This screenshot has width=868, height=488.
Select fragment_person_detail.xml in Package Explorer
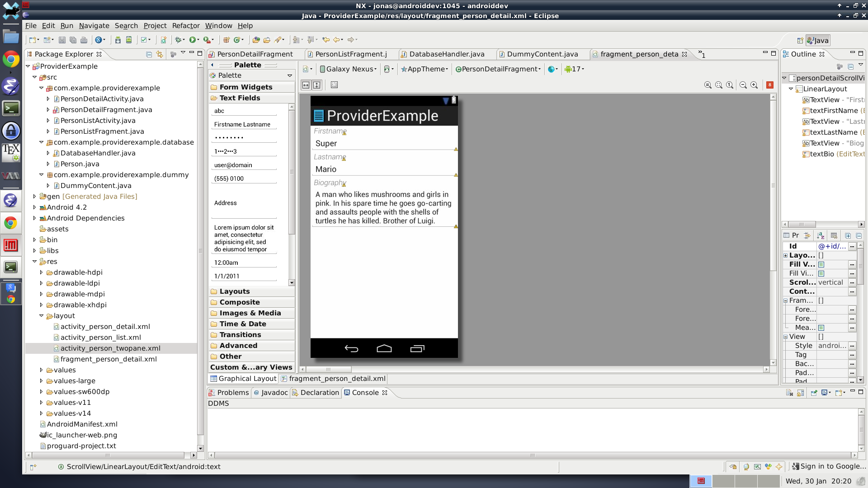pos(108,359)
